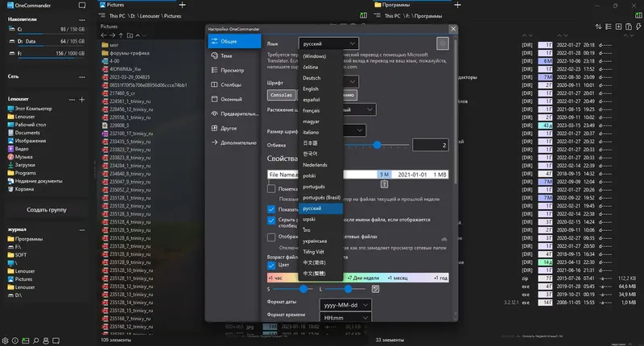Screen dimensions: 644x346
Task: Open the Формат времени HH:mm dropdown
Action: 345,317
